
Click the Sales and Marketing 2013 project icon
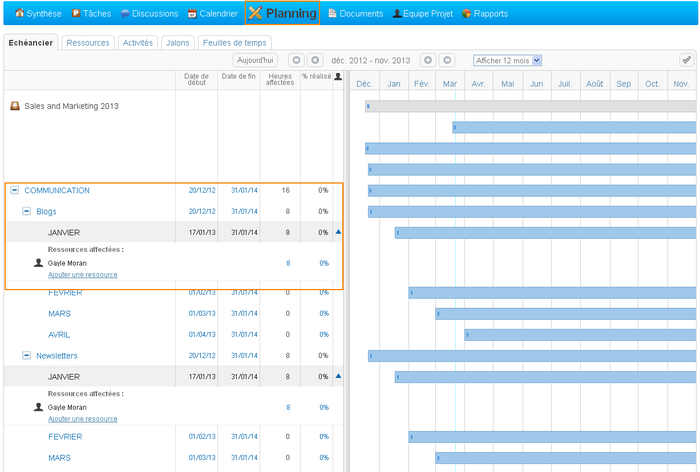[15, 106]
